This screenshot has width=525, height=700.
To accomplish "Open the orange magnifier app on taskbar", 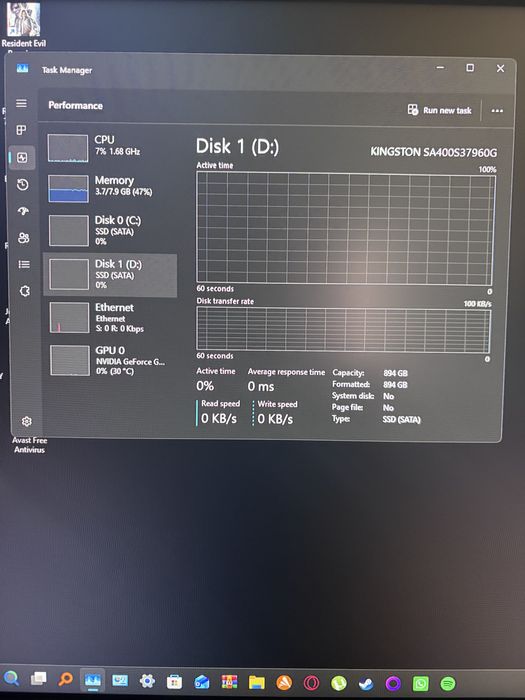I will (x=66, y=679).
